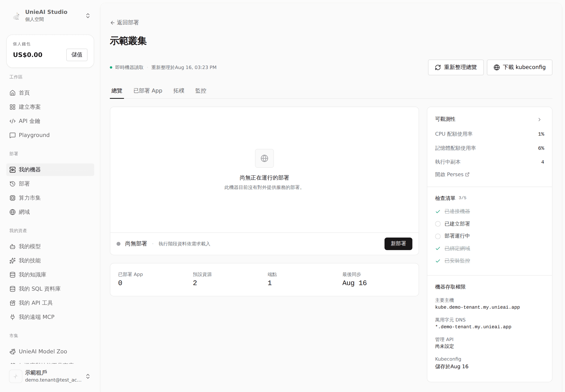Switch to the 監控 tab
The image size is (565, 392).
(201, 91)
